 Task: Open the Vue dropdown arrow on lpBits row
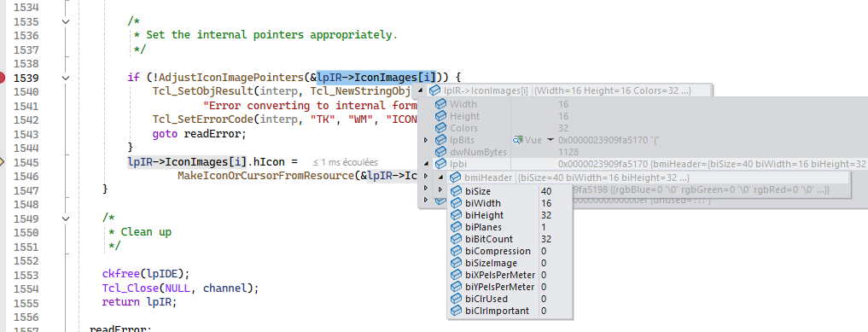click(x=551, y=140)
